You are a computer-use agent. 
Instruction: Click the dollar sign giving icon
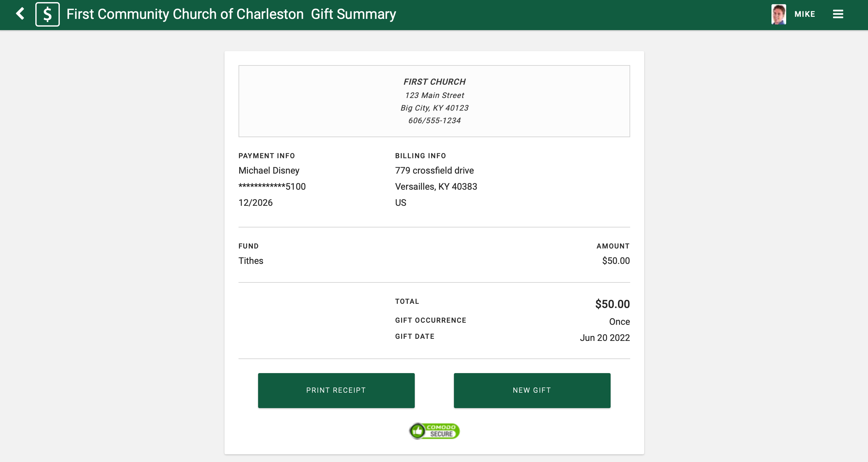tap(48, 14)
